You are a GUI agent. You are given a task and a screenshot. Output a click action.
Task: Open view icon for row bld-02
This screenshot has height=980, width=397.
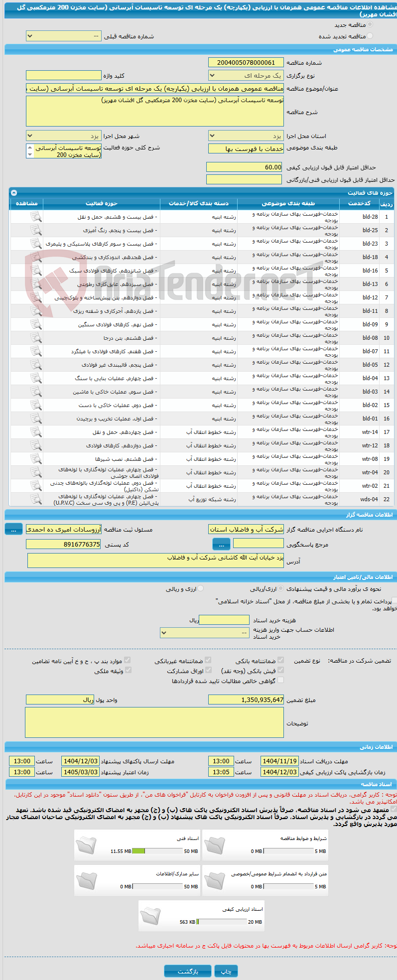tap(36, 405)
